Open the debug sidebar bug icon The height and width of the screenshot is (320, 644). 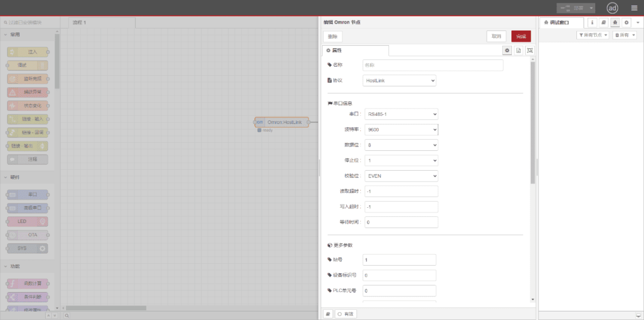tap(615, 23)
